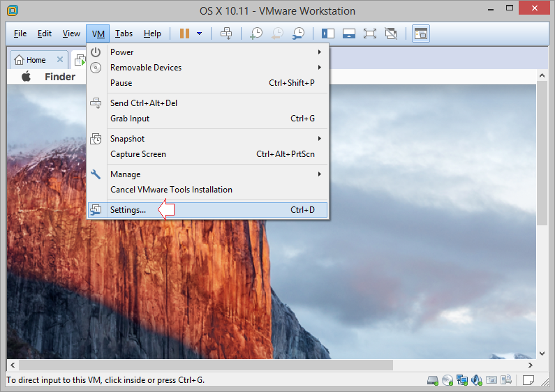Click the Apple menu in guest OS
This screenshot has width=555, height=392.
(x=27, y=76)
